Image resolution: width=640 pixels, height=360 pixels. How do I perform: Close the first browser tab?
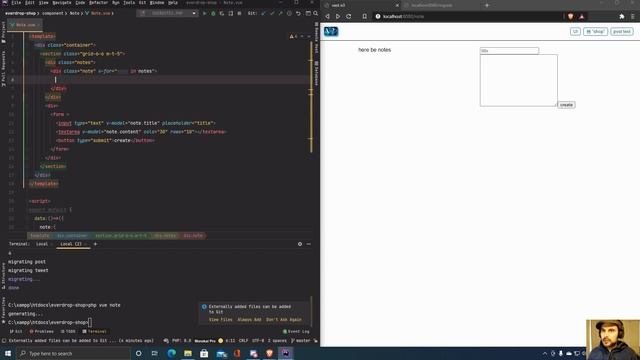[397, 5]
